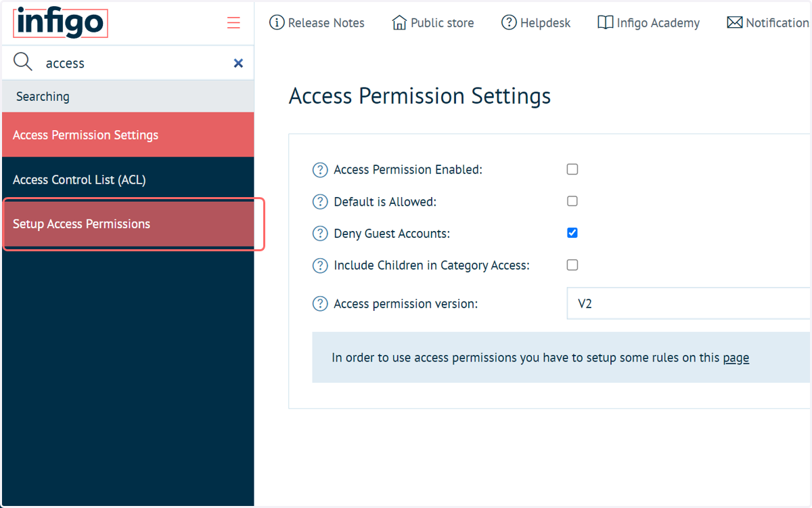Click the Helpdesk question mark icon
The height and width of the screenshot is (508, 812).
pyautogui.click(x=509, y=23)
